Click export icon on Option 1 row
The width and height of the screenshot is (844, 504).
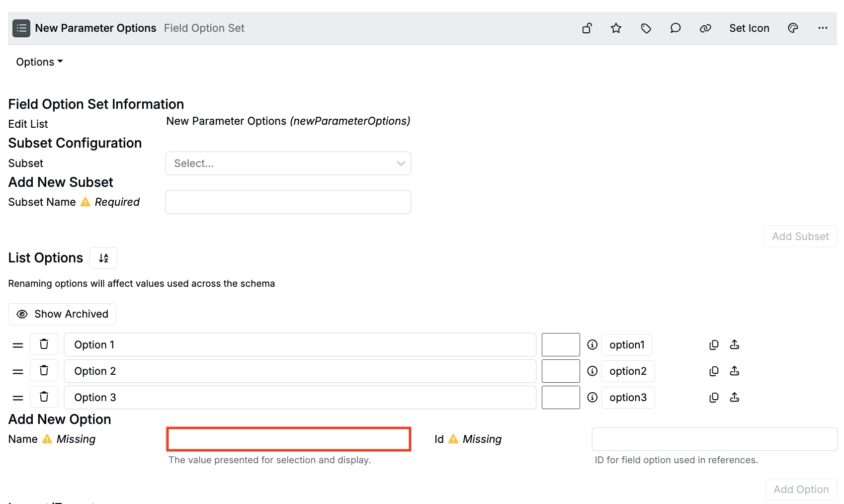point(734,344)
